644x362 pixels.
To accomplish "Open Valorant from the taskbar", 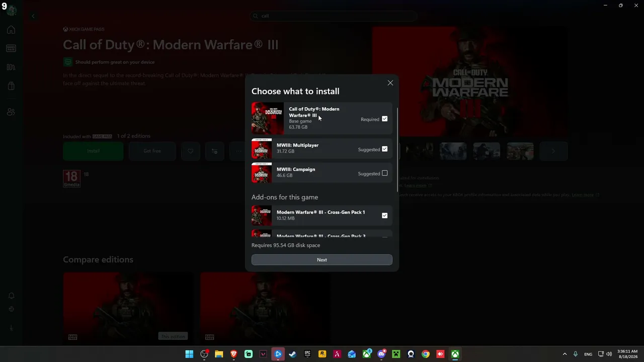I will pos(263,354).
